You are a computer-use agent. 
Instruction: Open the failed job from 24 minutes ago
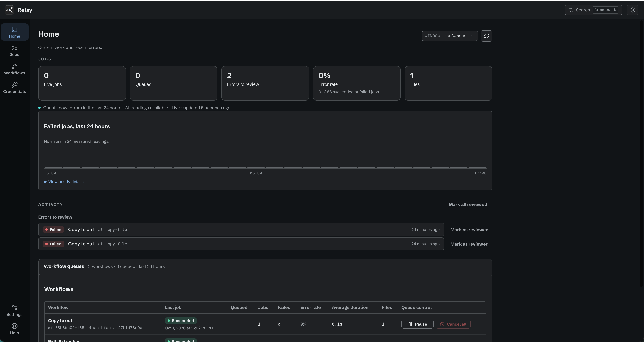click(x=241, y=244)
